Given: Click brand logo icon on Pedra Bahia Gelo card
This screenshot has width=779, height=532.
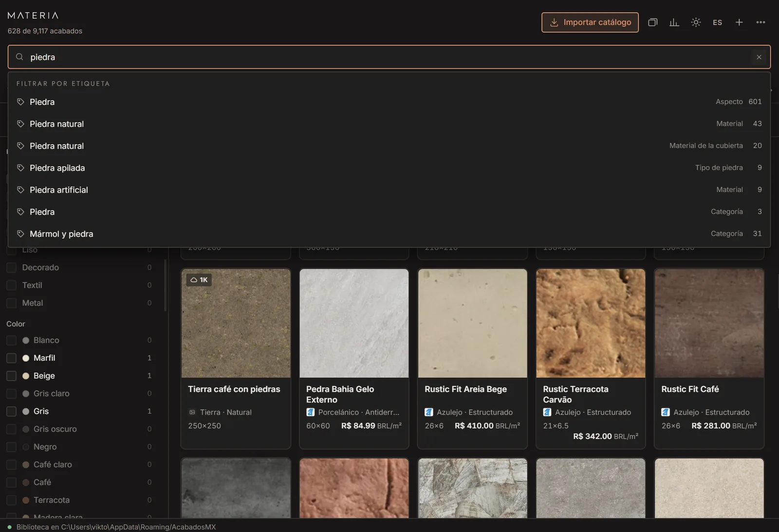Looking at the screenshot, I should point(310,412).
